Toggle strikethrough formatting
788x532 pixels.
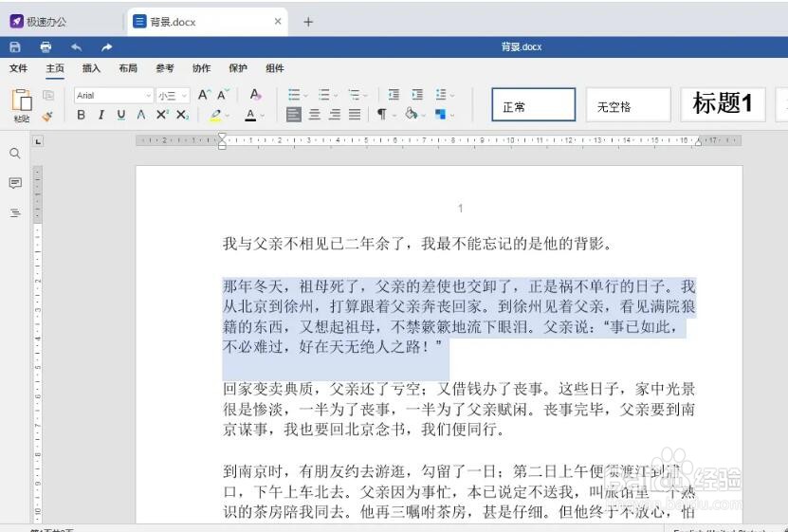(141, 115)
